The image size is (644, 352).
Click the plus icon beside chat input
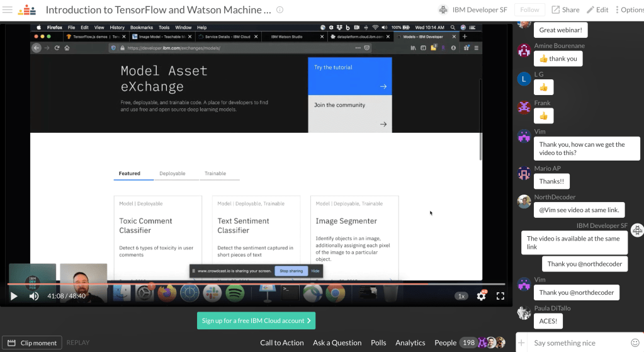click(x=521, y=343)
